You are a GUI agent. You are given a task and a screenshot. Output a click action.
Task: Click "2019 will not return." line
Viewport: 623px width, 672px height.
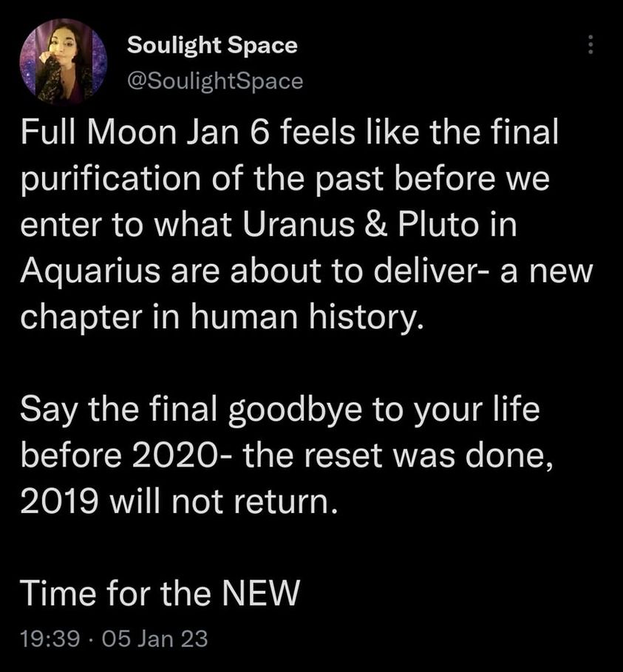tap(179, 501)
